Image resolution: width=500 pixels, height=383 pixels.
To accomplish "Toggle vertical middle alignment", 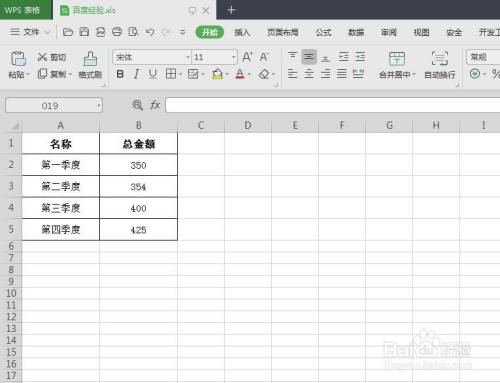I will [x=309, y=57].
